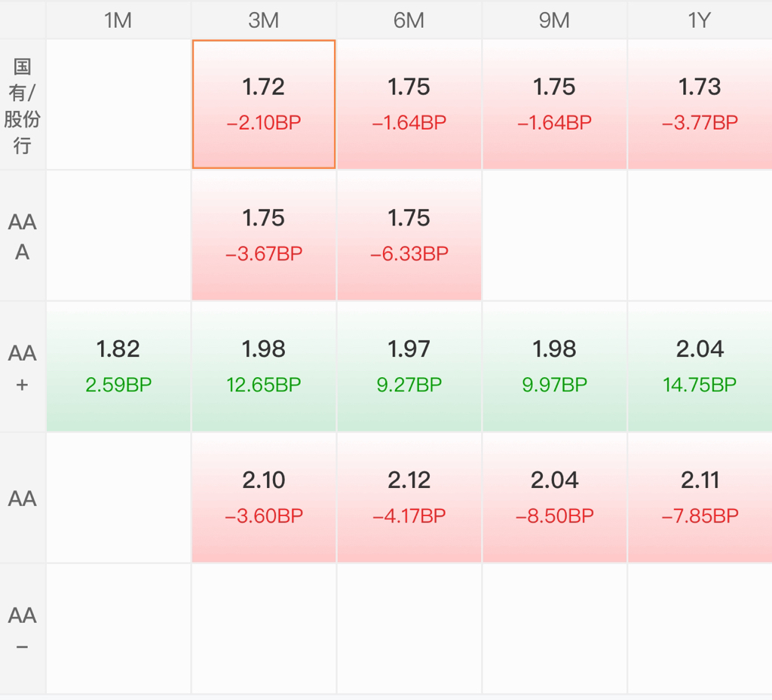Open the highlighted 1.72 rate cell
Image resolution: width=772 pixels, height=700 pixels.
pyautogui.click(x=264, y=104)
